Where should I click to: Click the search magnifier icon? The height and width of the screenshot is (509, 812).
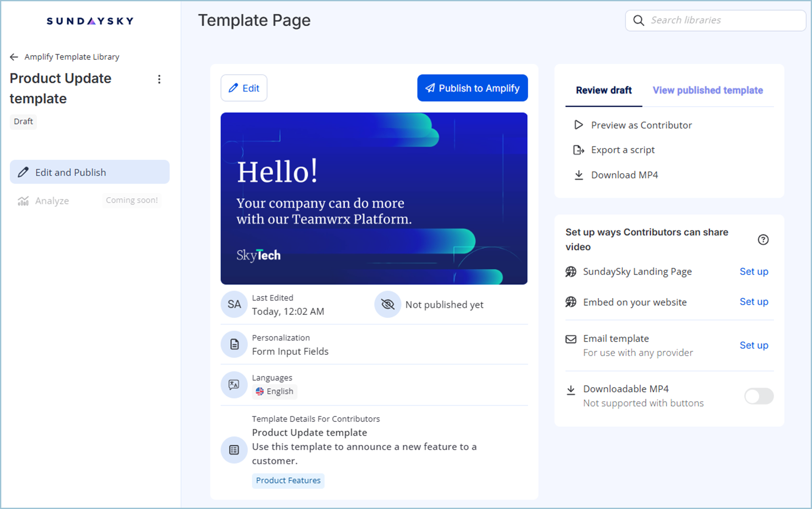(x=638, y=20)
